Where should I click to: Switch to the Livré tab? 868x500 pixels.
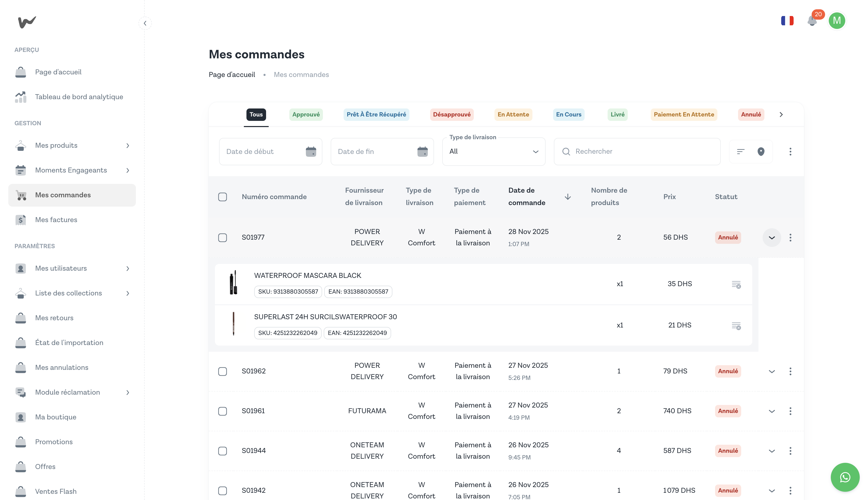[617, 114]
